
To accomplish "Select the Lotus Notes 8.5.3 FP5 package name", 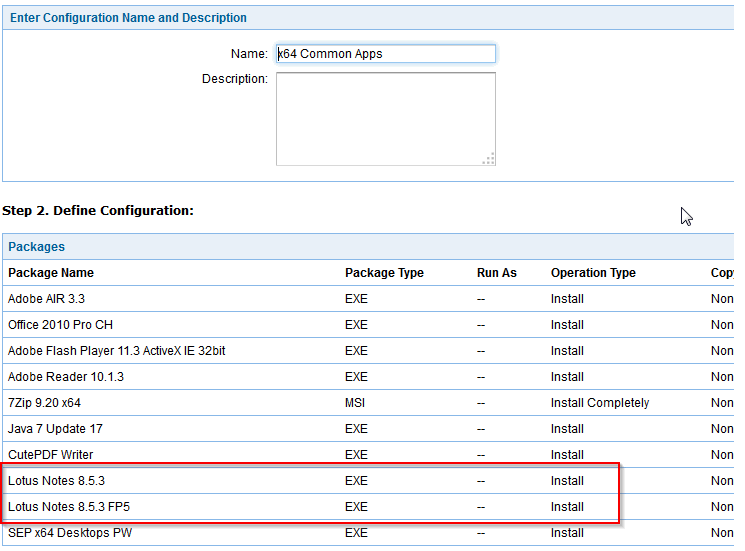I will point(69,507).
